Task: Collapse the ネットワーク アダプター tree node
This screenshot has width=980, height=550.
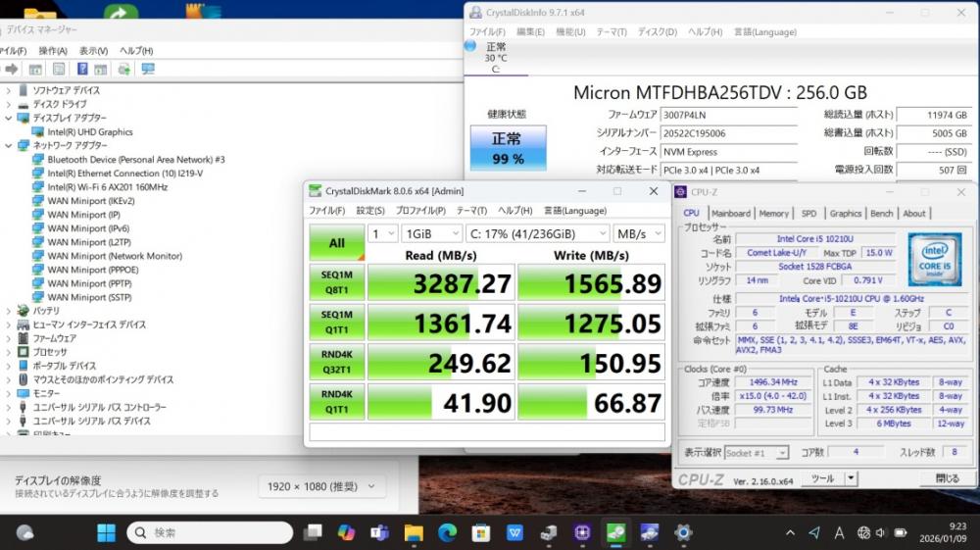Action: point(9,145)
